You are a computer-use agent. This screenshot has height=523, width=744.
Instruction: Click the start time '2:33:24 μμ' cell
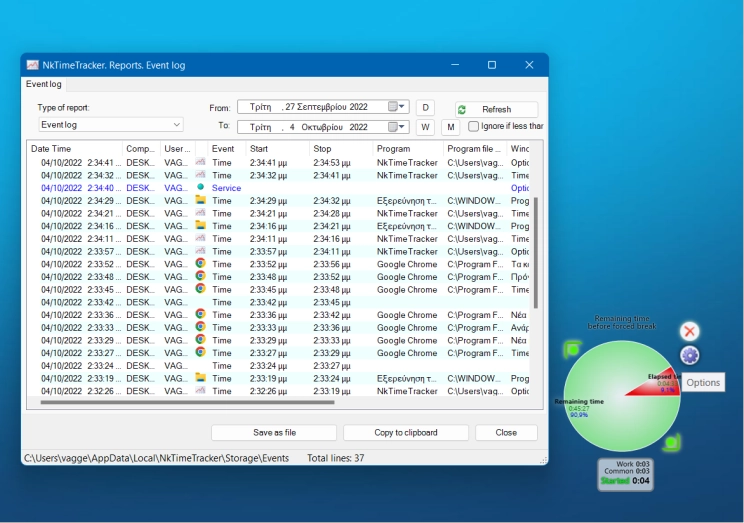point(268,366)
